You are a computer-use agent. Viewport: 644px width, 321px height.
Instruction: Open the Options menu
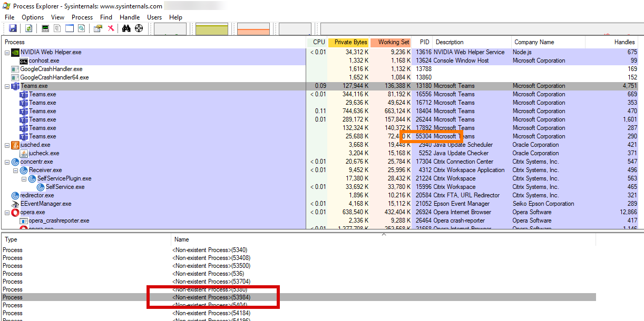32,17
